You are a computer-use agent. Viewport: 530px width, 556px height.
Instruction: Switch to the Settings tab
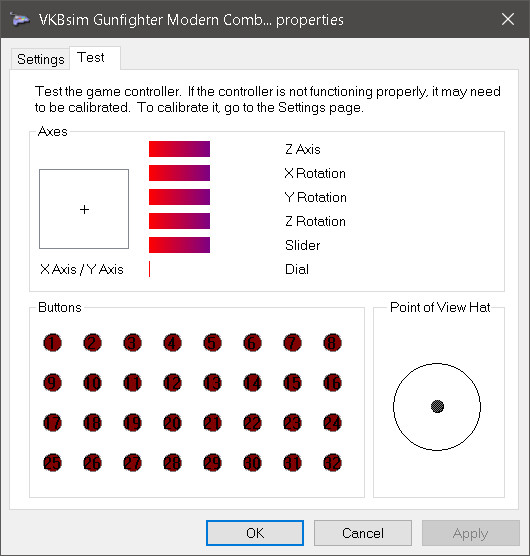click(x=40, y=59)
